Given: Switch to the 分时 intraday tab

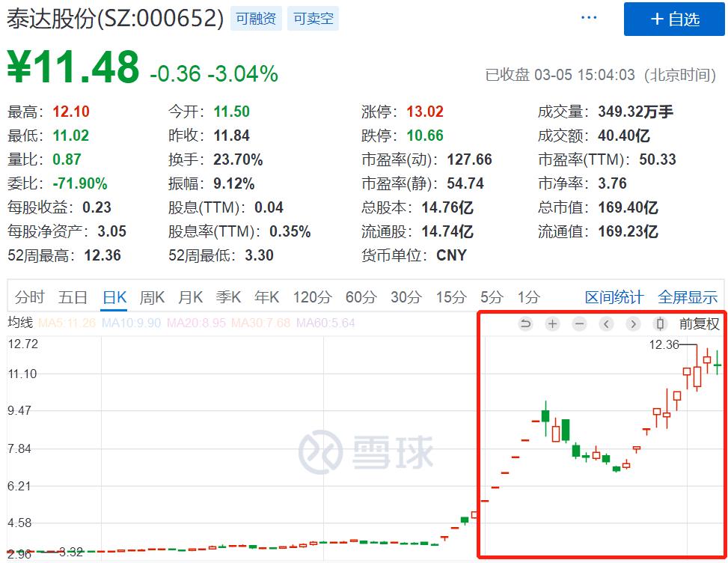Looking at the screenshot, I should tap(30, 297).
